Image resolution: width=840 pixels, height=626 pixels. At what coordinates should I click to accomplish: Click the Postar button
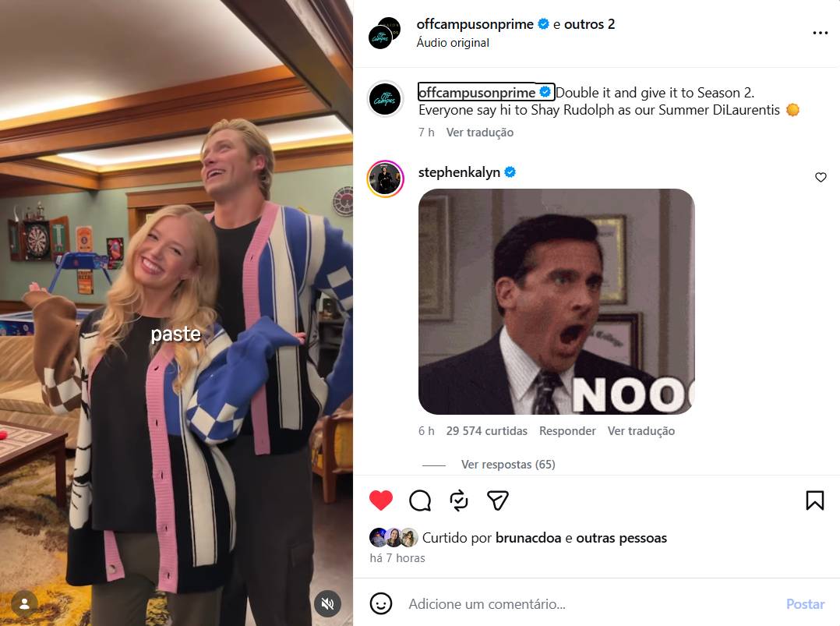point(805,604)
